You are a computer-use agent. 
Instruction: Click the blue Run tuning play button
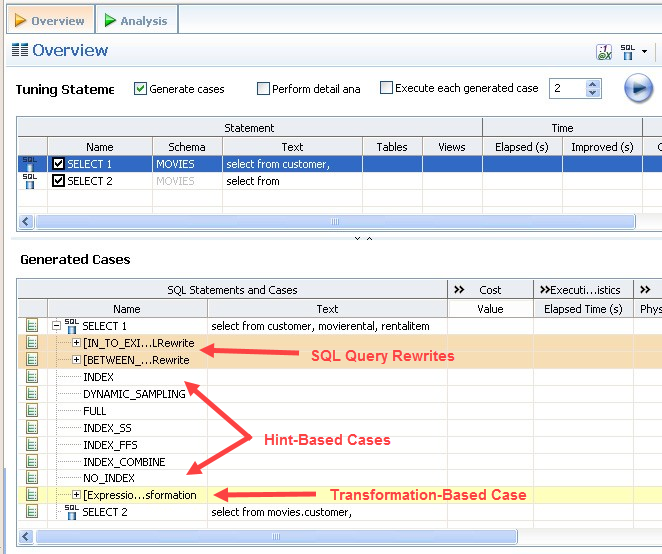[638, 88]
